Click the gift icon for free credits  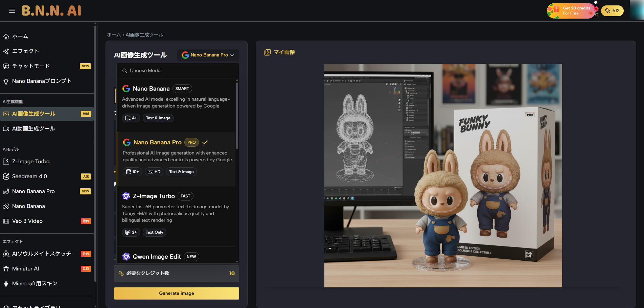tap(556, 10)
